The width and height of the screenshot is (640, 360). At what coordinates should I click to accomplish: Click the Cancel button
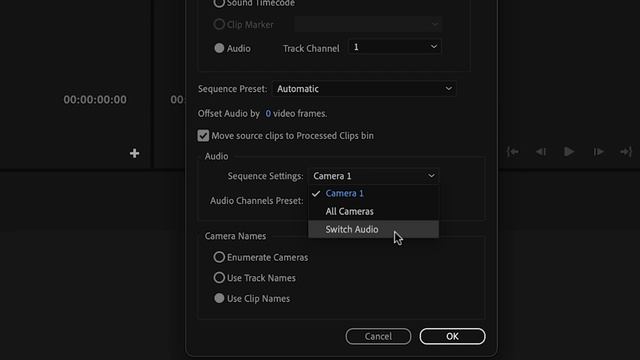point(378,336)
